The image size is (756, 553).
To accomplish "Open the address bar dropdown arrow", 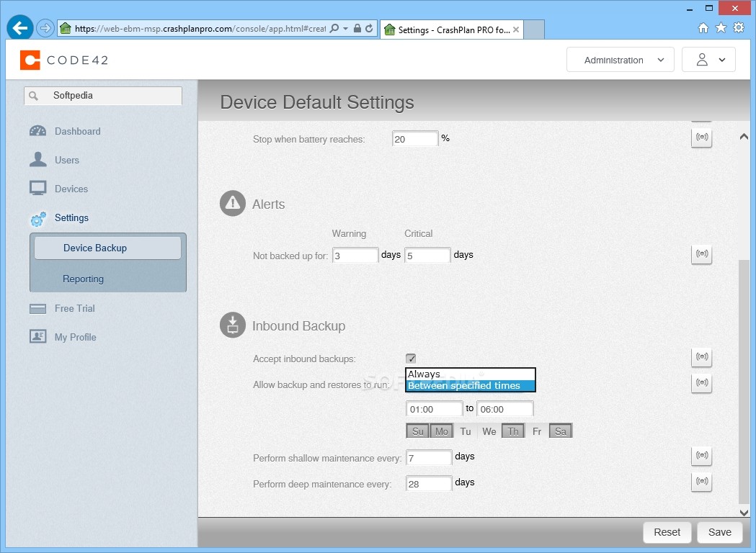I will (x=346, y=28).
